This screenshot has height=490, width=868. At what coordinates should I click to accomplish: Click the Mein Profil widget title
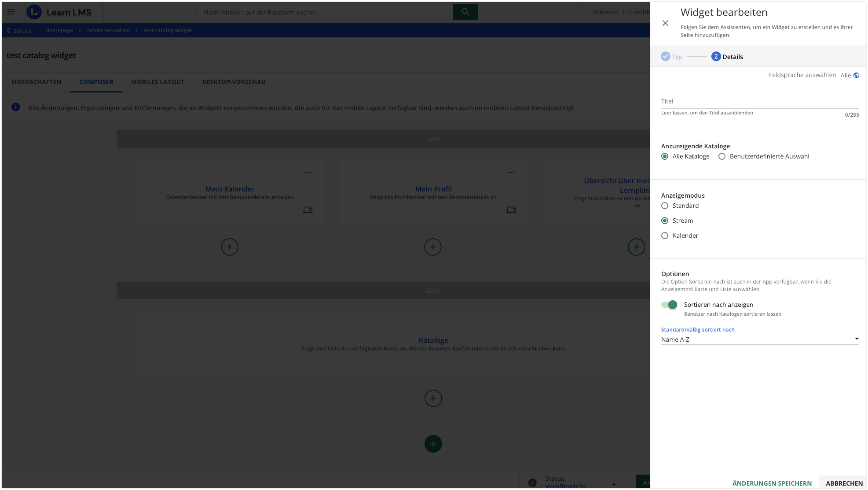[433, 189]
